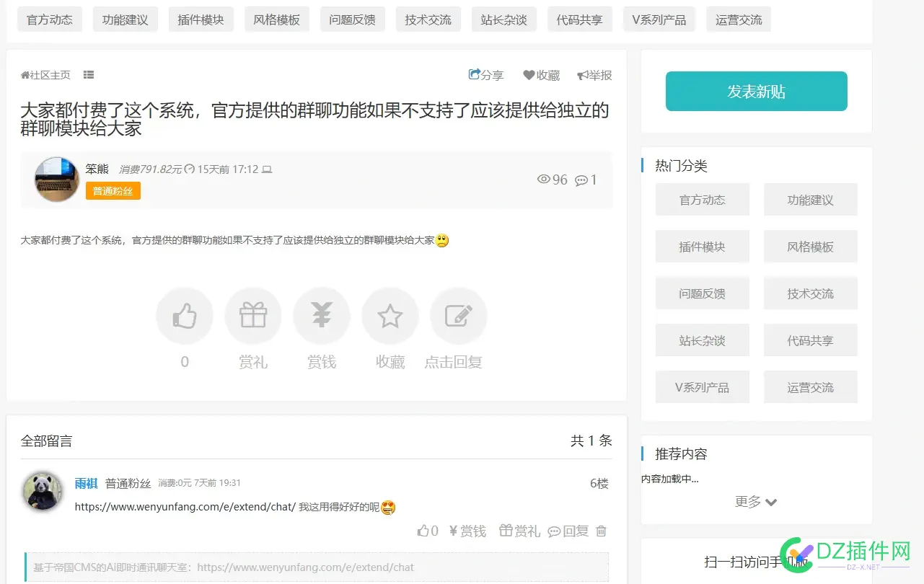The width and height of the screenshot is (924, 584).
Task: Click the comment bubble count 1
Action: 586,180
